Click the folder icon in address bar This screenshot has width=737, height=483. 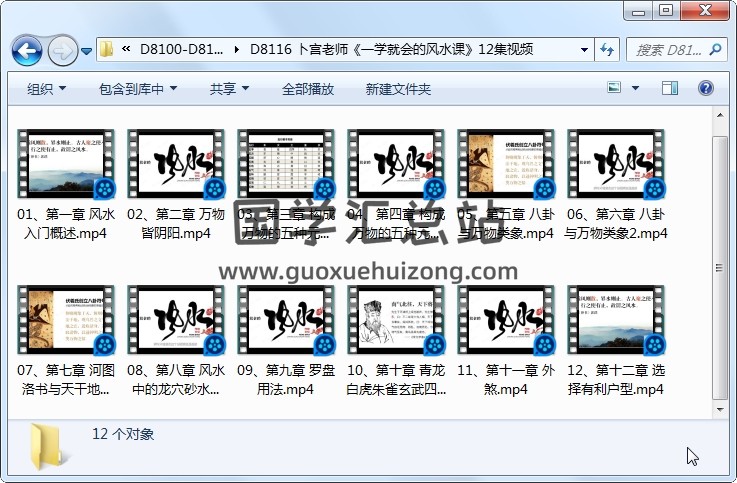pyautogui.click(x=106, y=49)
